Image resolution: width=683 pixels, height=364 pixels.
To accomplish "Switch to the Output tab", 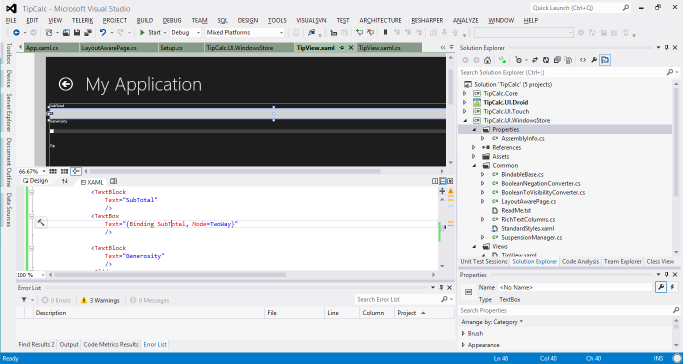I will click(x=69, y=344).
